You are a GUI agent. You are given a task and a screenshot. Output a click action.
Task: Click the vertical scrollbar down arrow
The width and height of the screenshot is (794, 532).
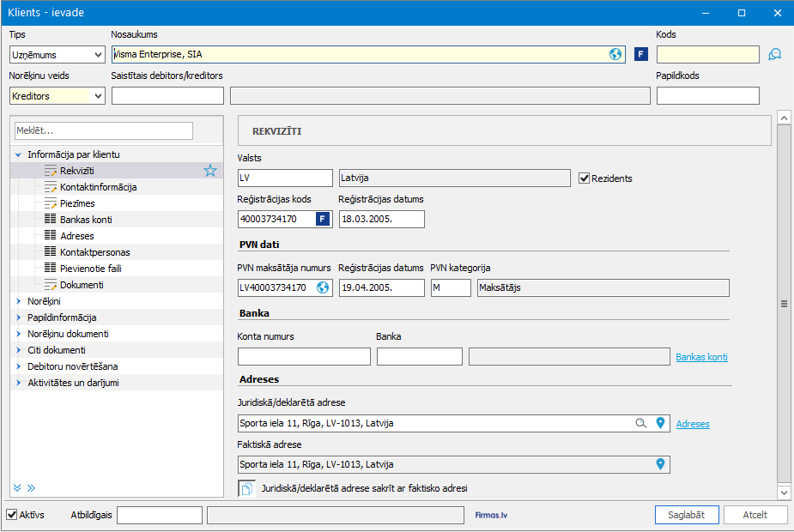point(783,492)
